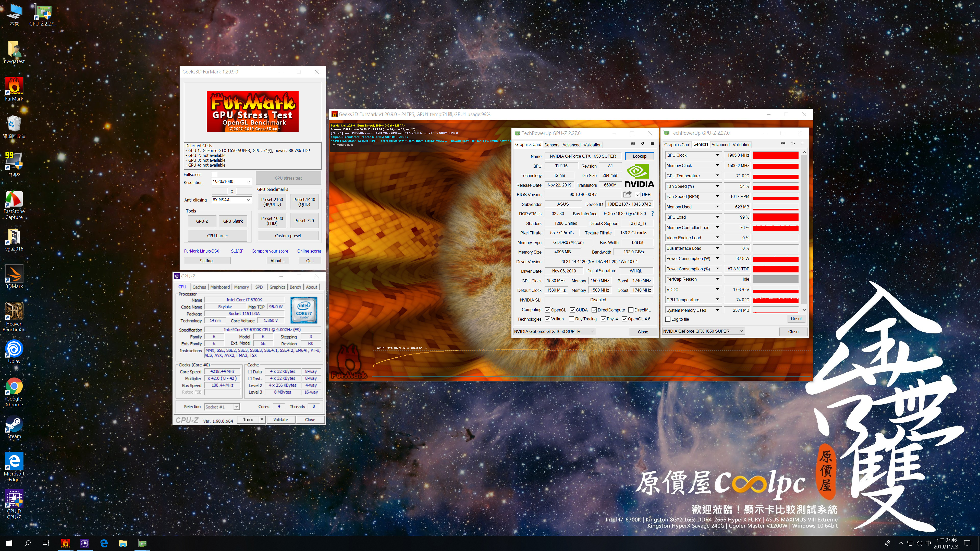Open the 3DMark desktop shortcut
Screen dimensions: 980x551
(14, 277)
